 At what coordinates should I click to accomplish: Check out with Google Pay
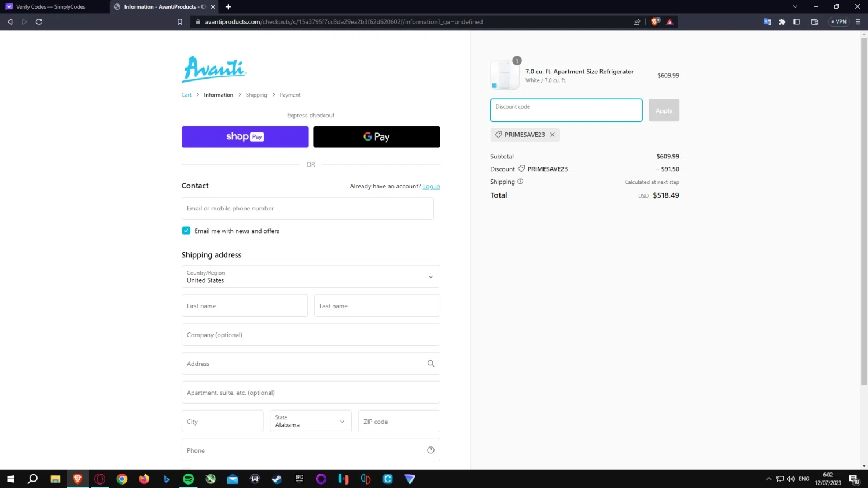377,137
